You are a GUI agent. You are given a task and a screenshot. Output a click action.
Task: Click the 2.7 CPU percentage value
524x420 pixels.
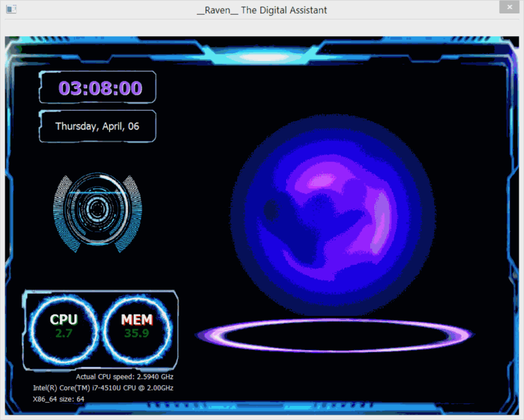coord(64,333)
